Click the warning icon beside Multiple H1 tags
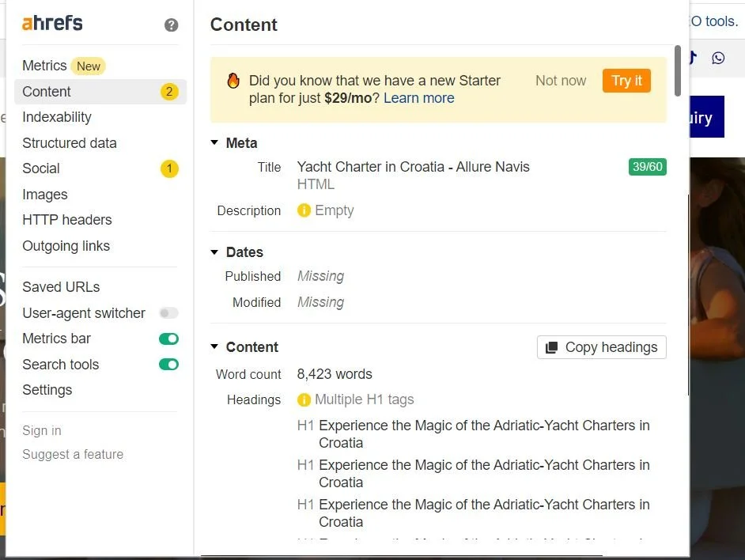Viewport: 745px width, 560px height. [304, 399]
